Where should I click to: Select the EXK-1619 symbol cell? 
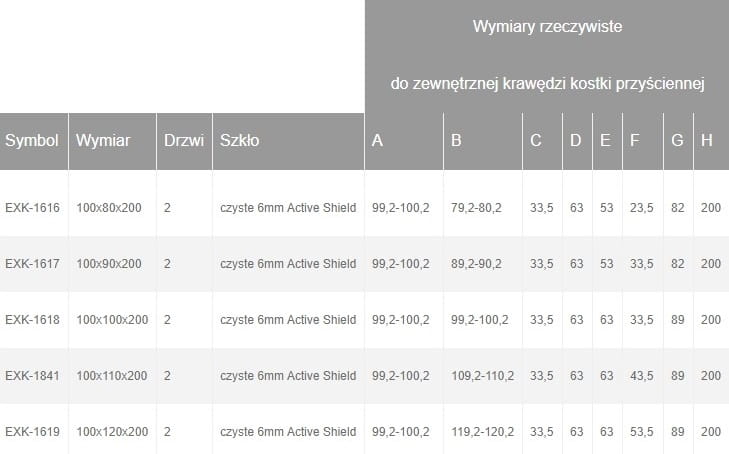pos(33,432)
